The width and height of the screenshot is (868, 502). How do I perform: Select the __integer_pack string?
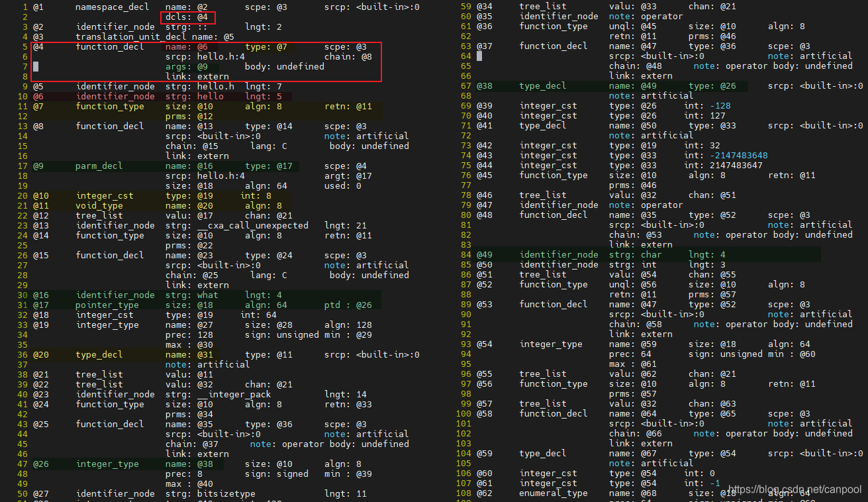pyautogui.click(x=234, y=394)
